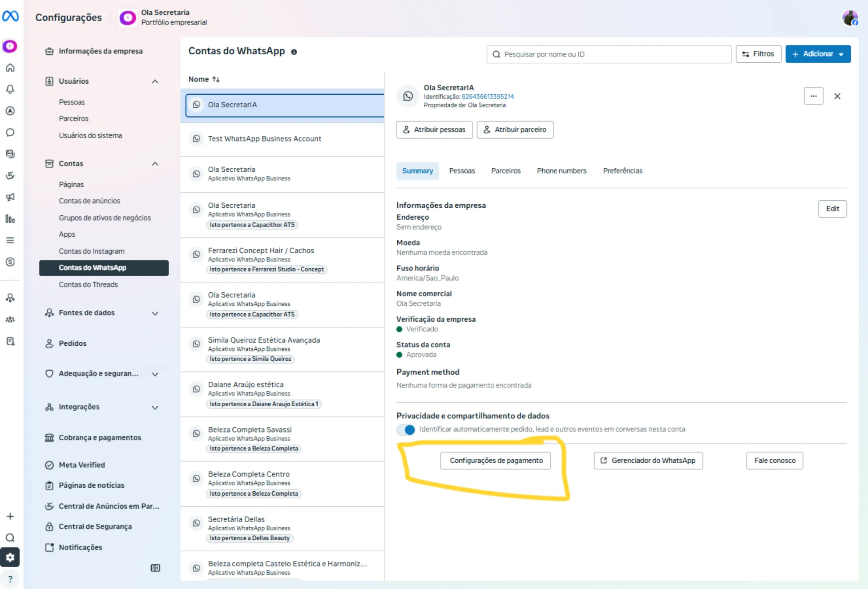868x589 pixels.
Task: Click the account ID 626436613395214 link
Action: tap(487, 96)
